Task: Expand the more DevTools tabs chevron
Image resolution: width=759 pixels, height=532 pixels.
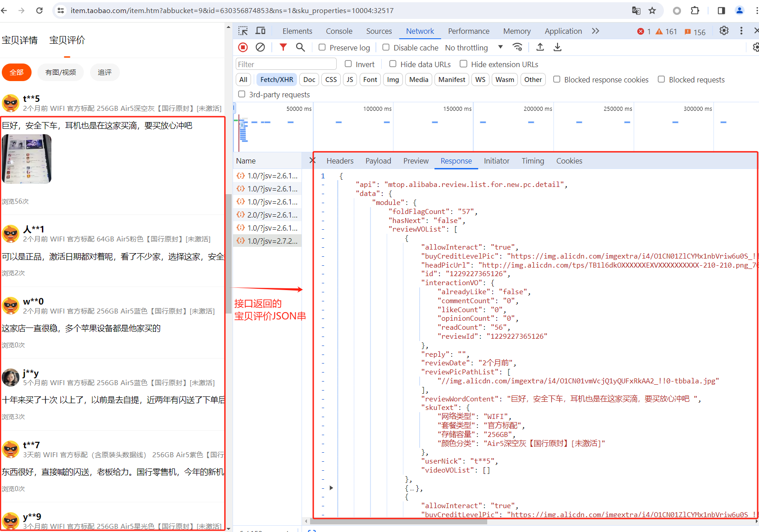Action: 595,31
